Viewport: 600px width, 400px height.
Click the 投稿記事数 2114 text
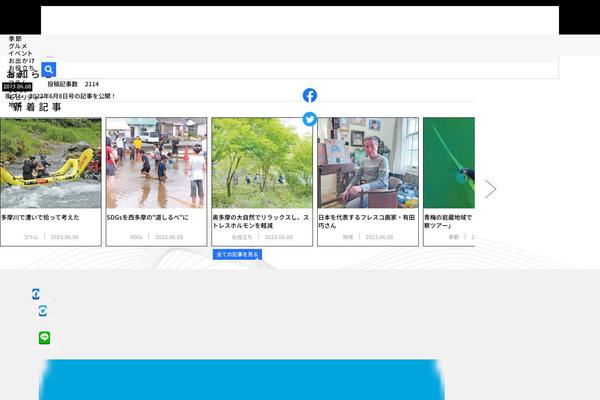73,84
